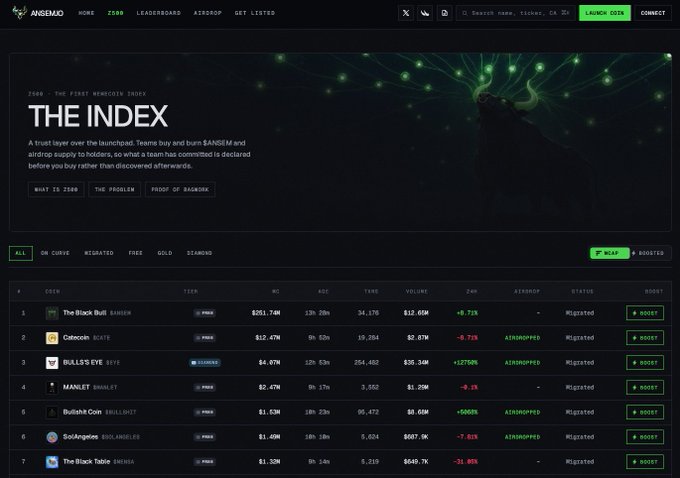Open the document icon in the header
The image size is (680, 478).
point(445,13)
